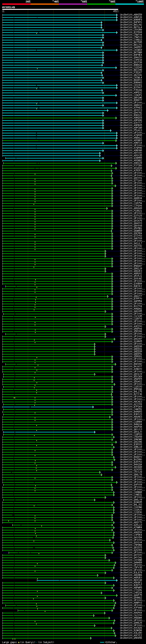Click the UniRef100_Q0V104 label
Viewport: 146px width, 644px height.
pos(131,543)
